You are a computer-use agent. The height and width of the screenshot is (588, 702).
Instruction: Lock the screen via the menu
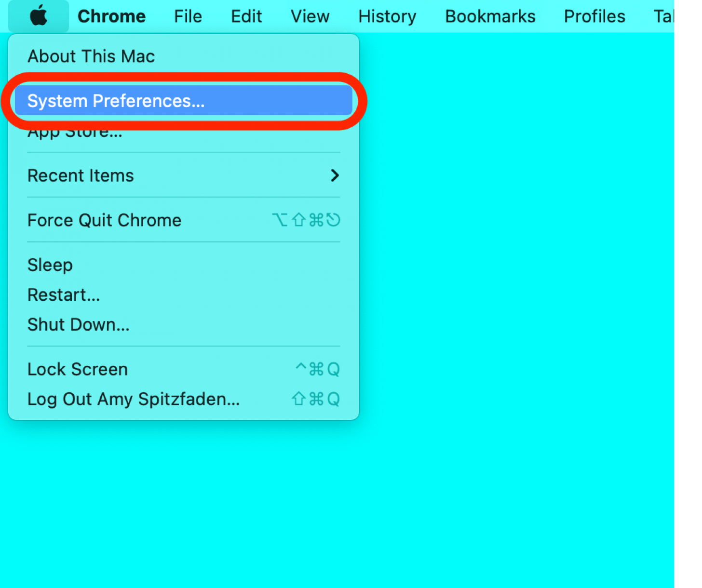point(77,369)
